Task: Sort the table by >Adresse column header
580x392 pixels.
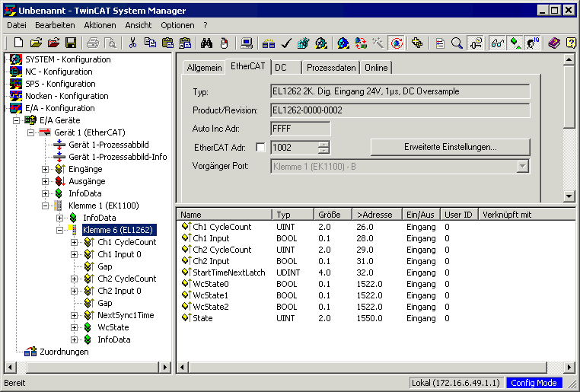Action: [x=377, y=215]
